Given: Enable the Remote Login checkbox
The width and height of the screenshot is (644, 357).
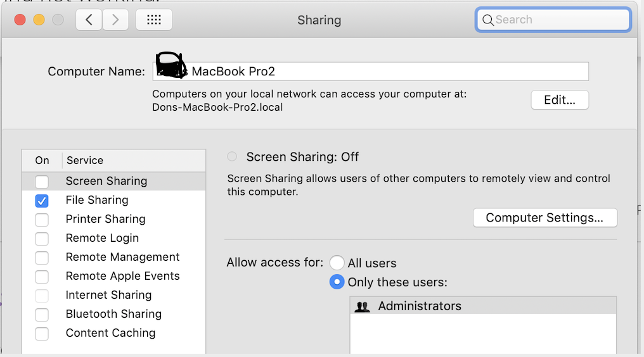Looking at the screenshot, I should click(x=42, y=239).
